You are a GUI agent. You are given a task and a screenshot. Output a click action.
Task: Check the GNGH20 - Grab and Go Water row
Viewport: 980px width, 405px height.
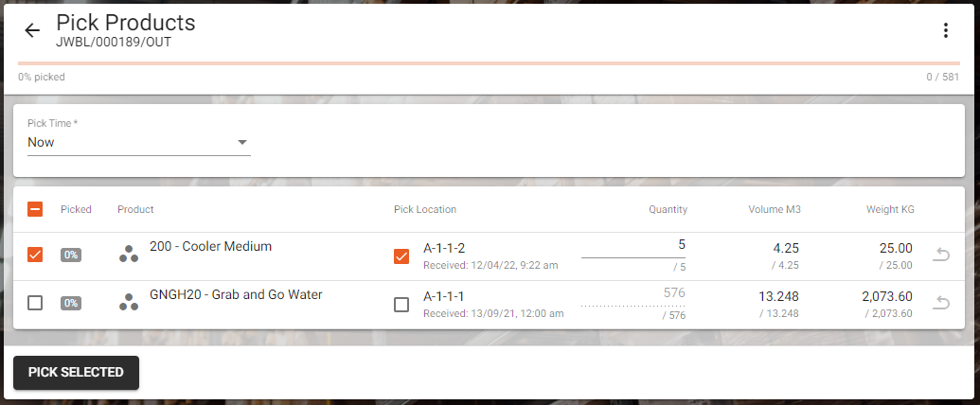click(x=35, y=303)
